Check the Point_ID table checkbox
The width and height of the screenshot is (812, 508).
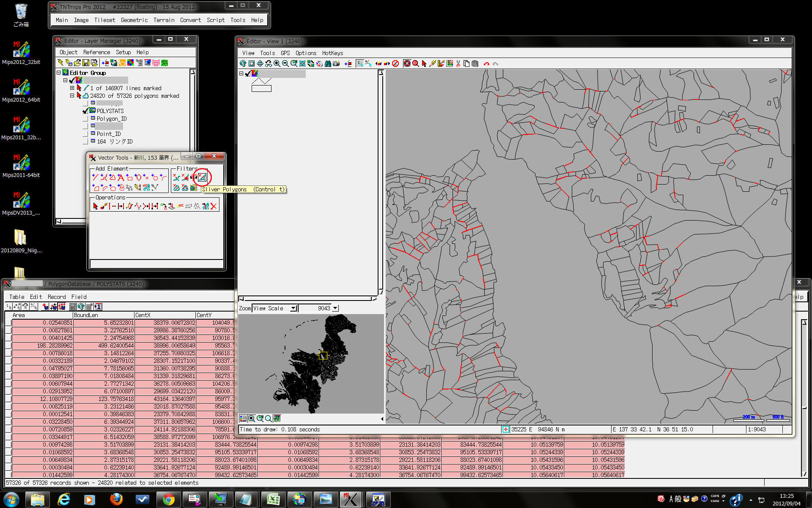click(x=85, y=134)
